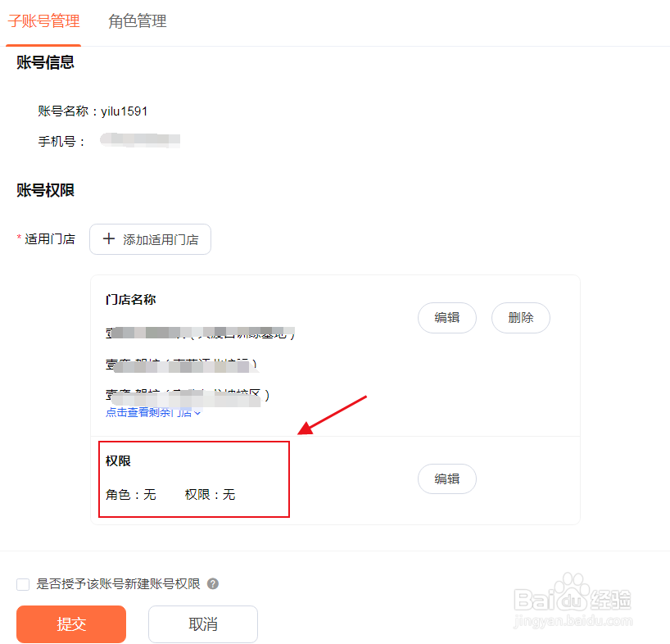The image size is (670, 644).
Task: Click 取消 to cancel changes
Action: point(202,624)
